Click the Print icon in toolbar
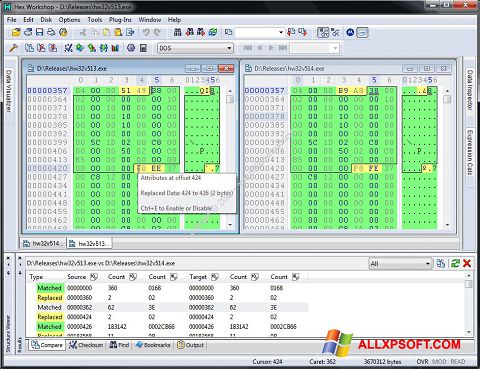This screenshot has height=369, width=480. pyautogui.click(x=51, y=32)
